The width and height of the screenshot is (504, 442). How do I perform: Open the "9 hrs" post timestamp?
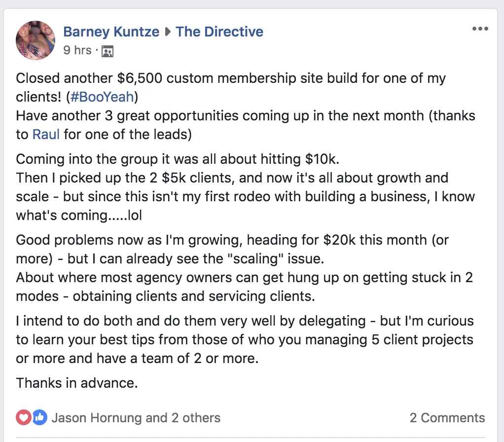tap(77, 50)
